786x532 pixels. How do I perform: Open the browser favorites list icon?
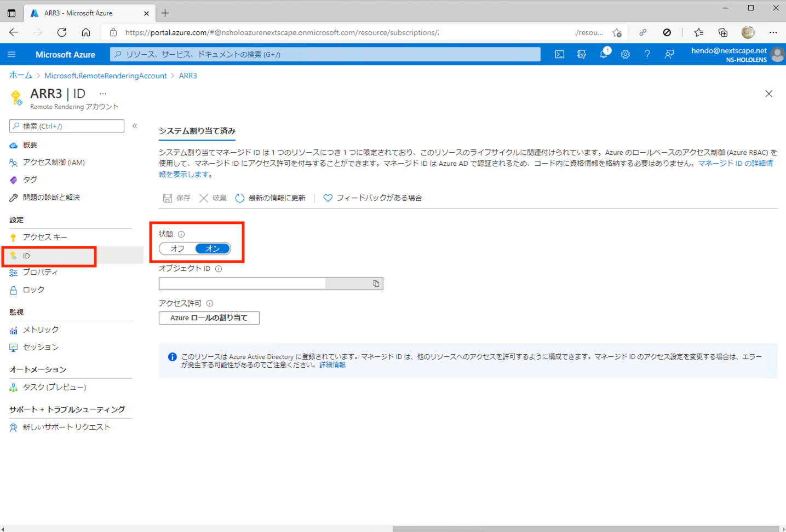pyautogui.click(x=698, y=32)
